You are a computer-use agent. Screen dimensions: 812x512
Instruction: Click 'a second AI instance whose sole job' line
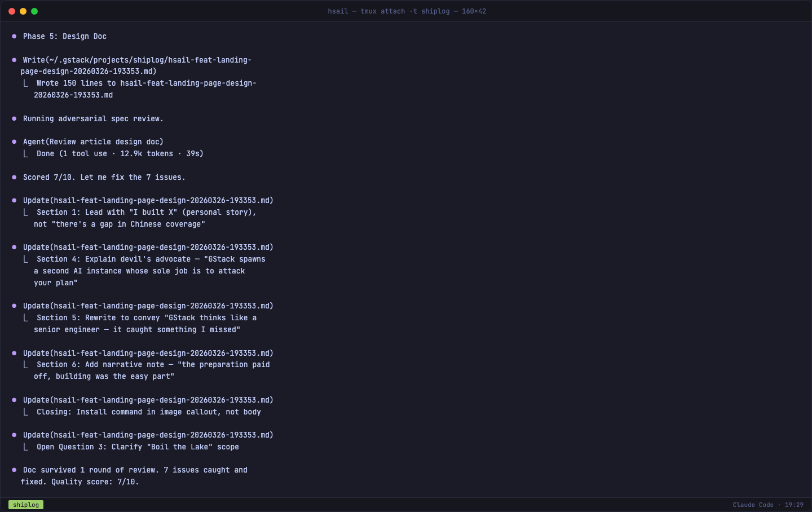pyautogui.click(x=139, y=271)
